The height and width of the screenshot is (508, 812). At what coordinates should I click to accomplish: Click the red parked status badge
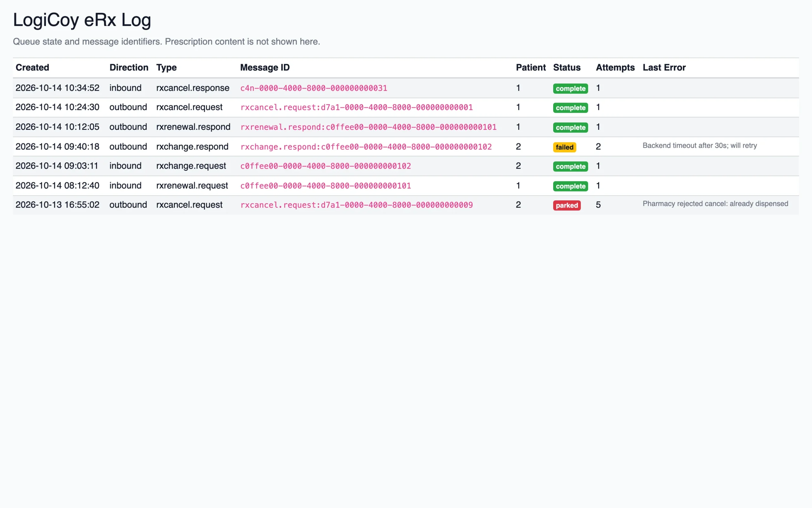pos(567,205)
